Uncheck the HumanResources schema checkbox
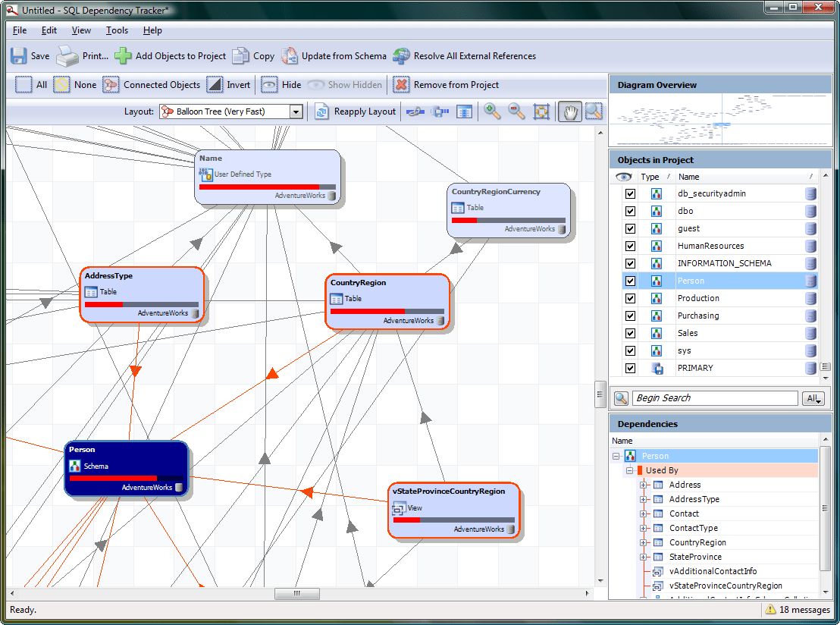Image resolution: width=840 pixels, height=625 pixels. pyautogui.click(x=630, y=245)
